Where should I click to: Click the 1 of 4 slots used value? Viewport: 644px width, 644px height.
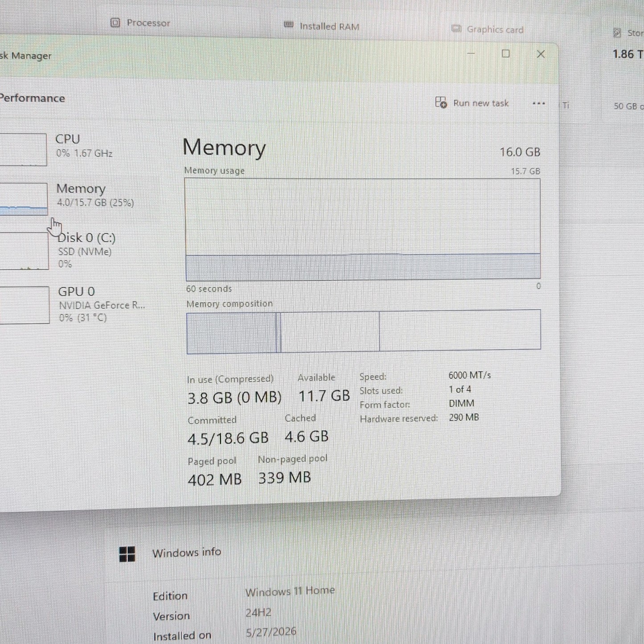pos(460,390)
